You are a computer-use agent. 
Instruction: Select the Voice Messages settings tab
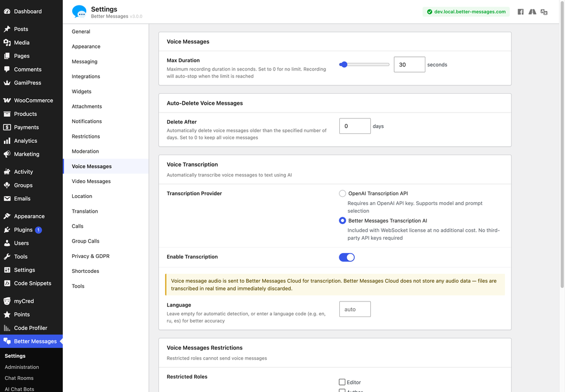pyautogui.click(x=105, y=167)
